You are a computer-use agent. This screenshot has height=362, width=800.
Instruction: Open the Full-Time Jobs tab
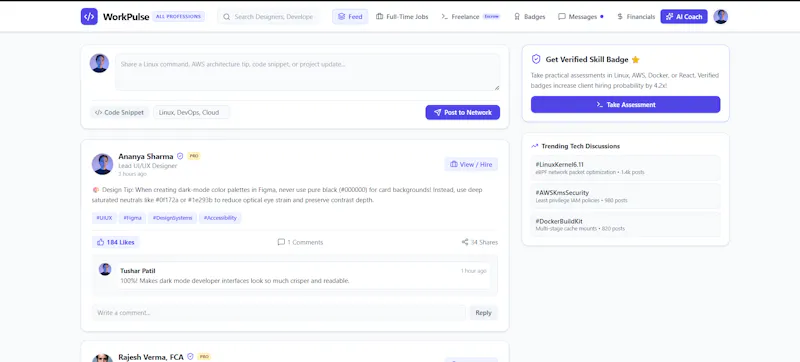coord(402,17)
